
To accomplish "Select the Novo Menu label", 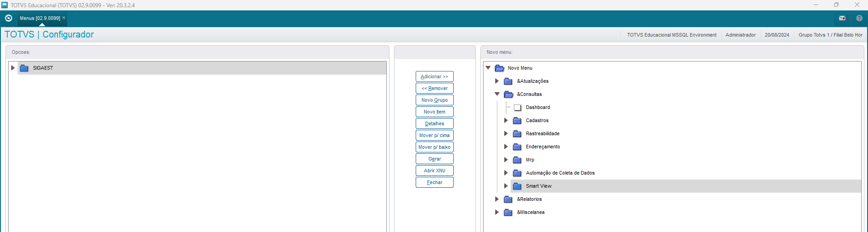I will (520, 68).
